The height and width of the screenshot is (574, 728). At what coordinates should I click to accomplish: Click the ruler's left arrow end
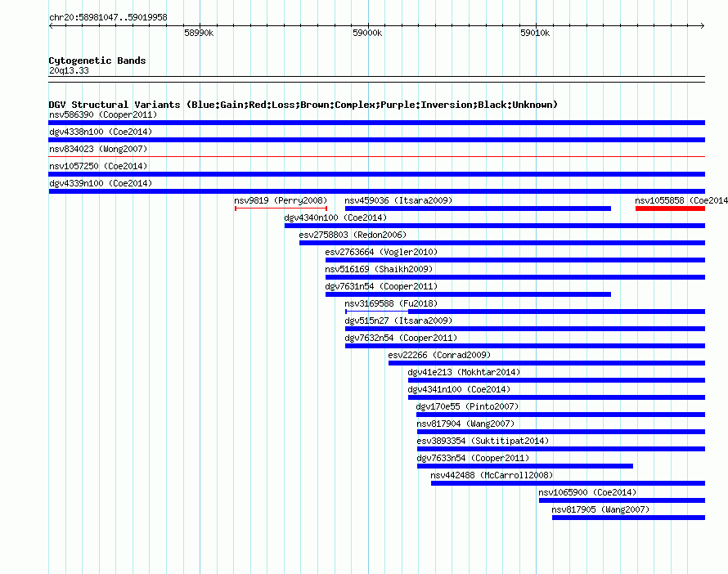[x=51, y=26]
